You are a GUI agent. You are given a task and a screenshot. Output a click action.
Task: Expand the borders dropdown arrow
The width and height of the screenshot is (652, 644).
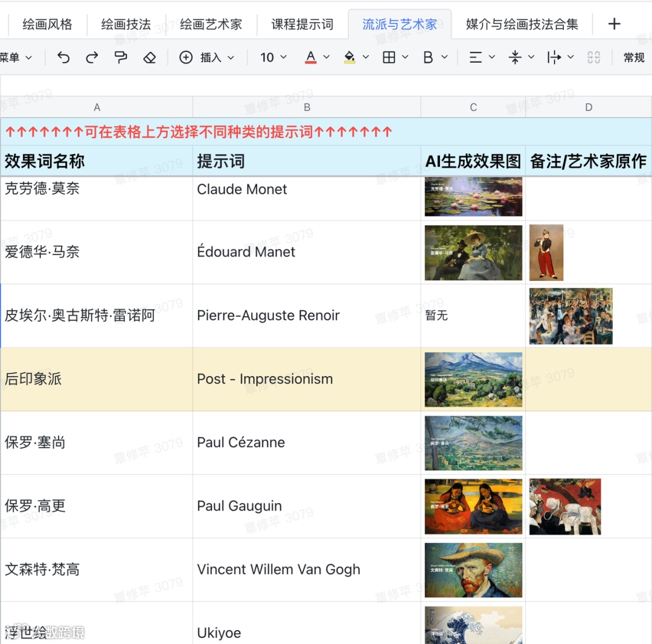pyautogui.click(x=405, y=57)
